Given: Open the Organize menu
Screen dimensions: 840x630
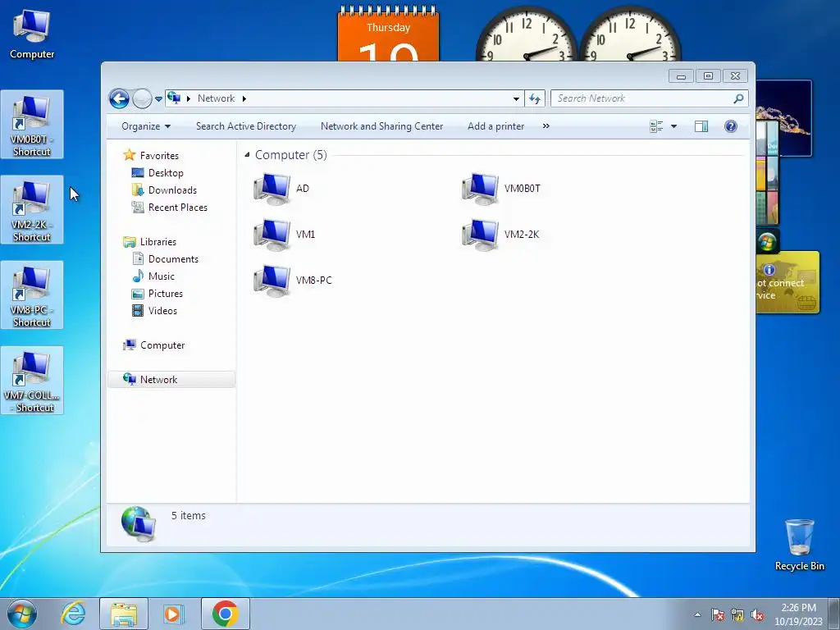Looking at the screenshot, I should 146,126.
